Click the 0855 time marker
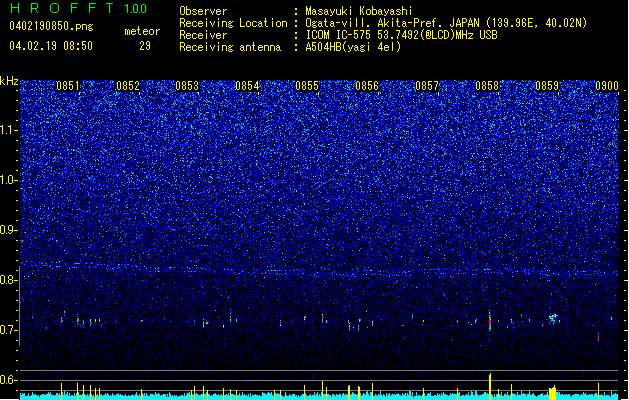Image resolution: width=629 pixels, height=400 pixels. click(307, 86)
